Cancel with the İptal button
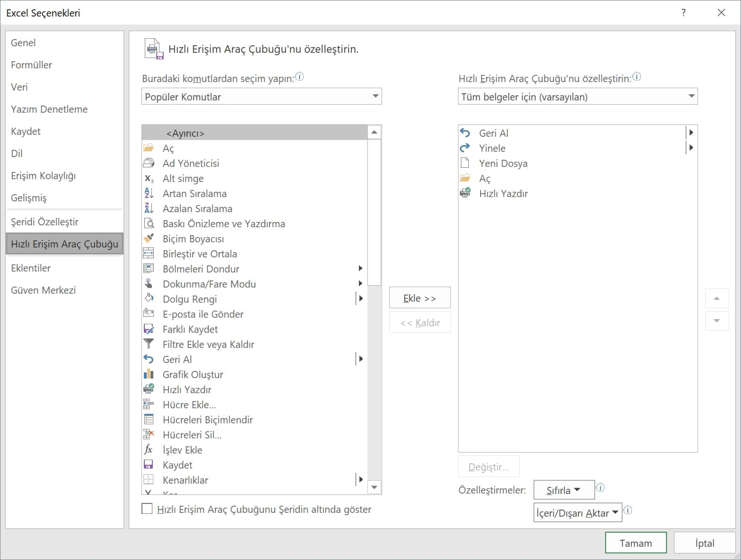 705,543
